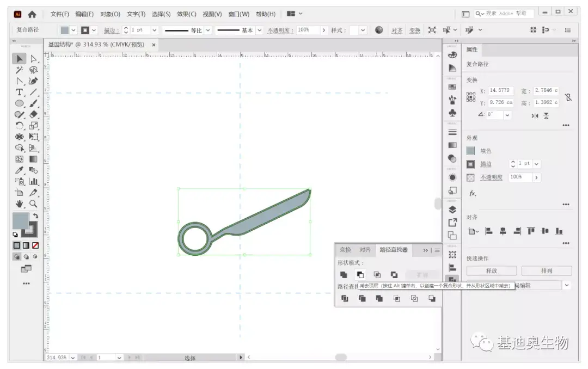The height and width of the screenshot is (369, 588).
Task: Expand stroke weight dropdown in Properties panel
Action: pos(537,163)
